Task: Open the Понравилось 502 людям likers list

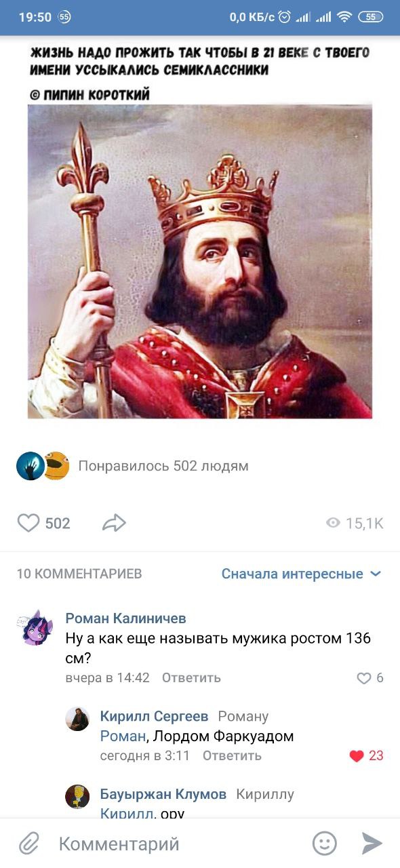Action: point(163,466)
